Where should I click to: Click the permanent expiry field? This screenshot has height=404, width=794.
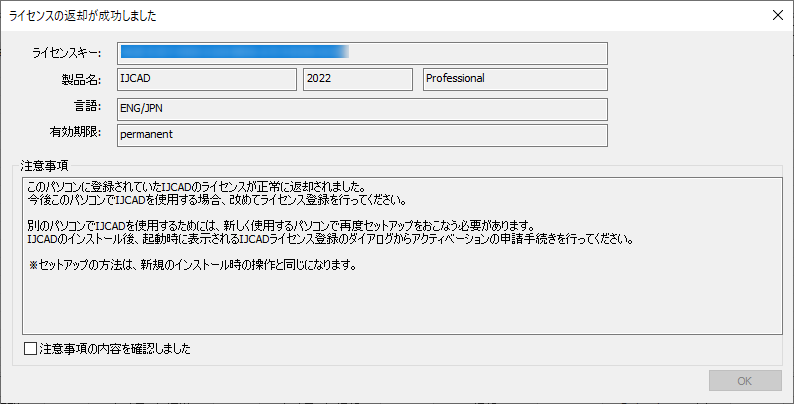(362, 135)
